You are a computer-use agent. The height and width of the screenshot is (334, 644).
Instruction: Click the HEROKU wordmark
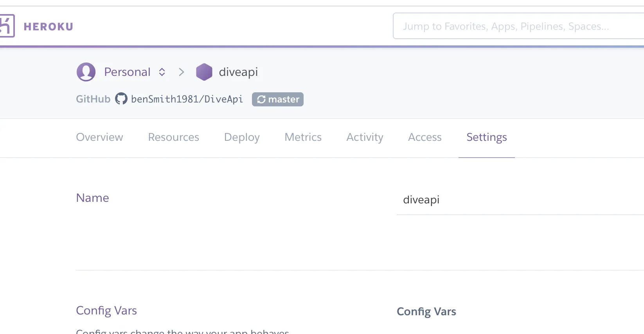coord(49,27)
